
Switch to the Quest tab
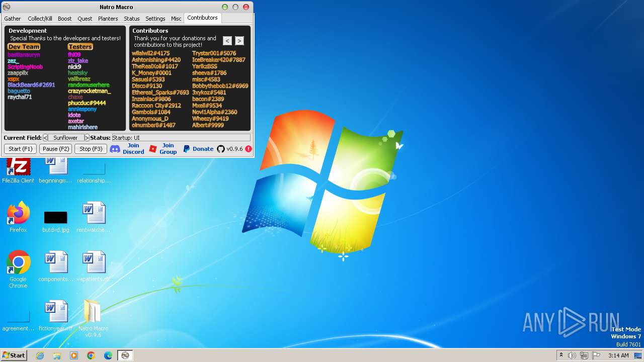85,19
